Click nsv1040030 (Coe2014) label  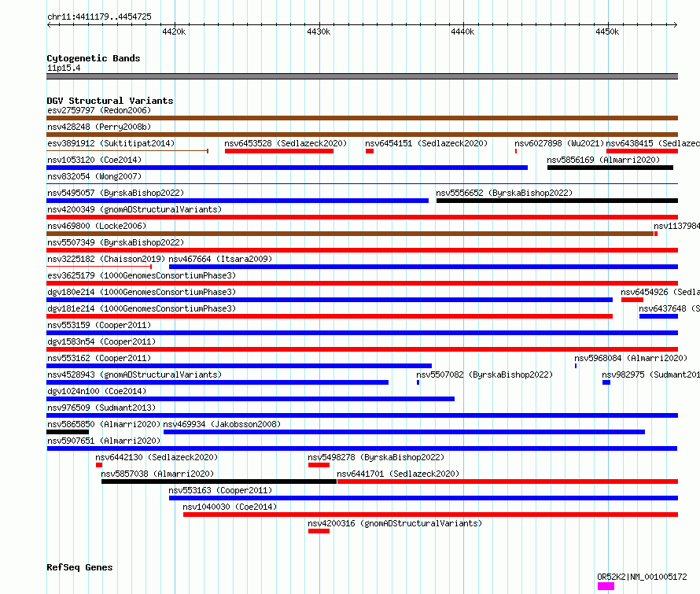(230, 507)
